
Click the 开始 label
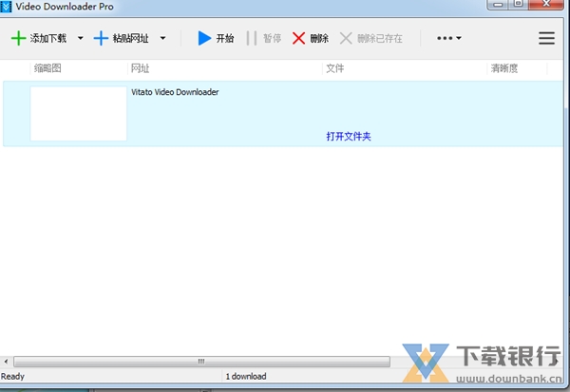coord(224,38)
